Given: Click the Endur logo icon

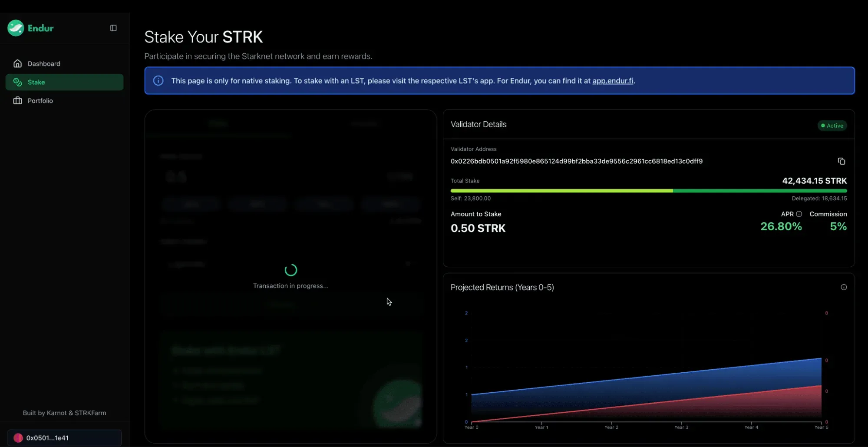Looking at the screenshot, I should (16, 28).
